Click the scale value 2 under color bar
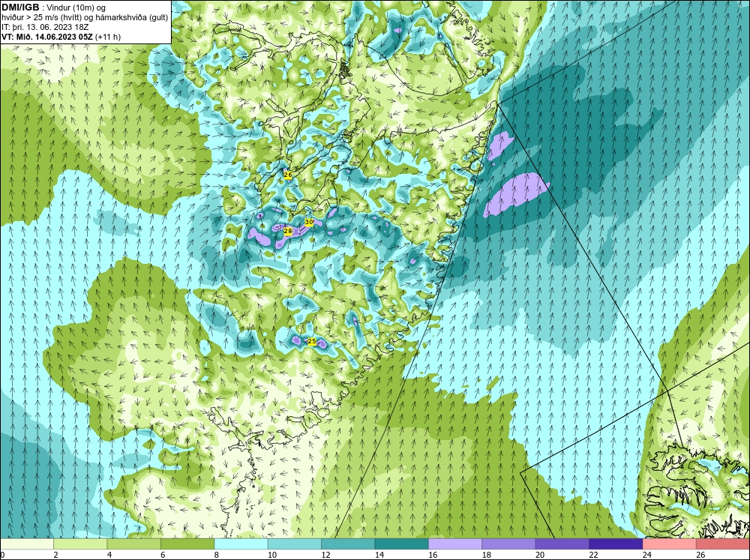 pyautogui.click(x=56, y=555)
